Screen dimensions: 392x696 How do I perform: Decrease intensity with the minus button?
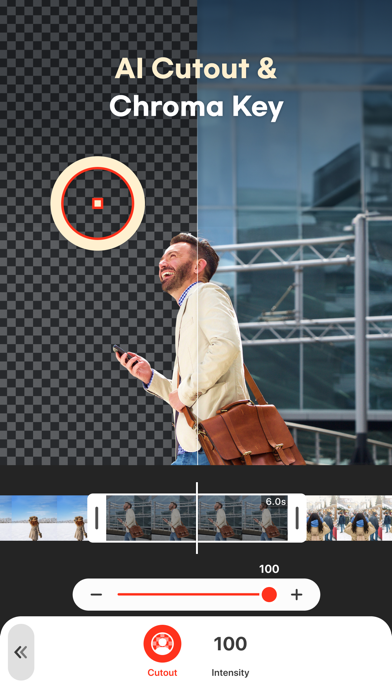point(96,594)
